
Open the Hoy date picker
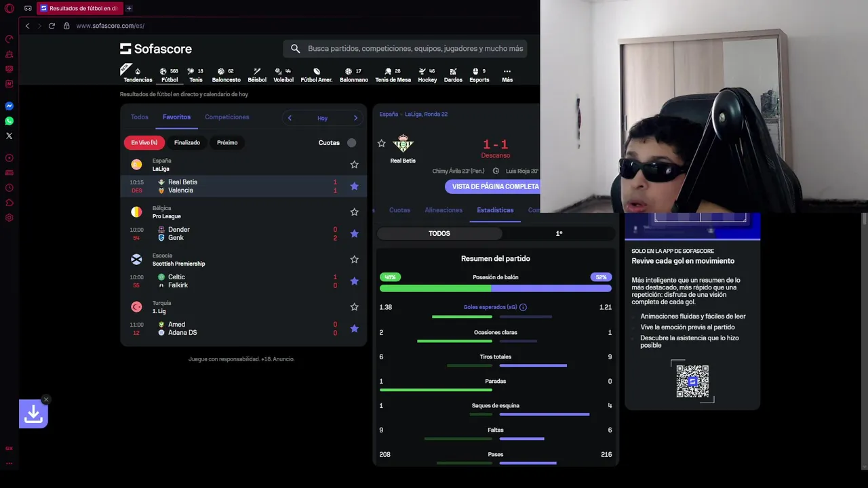(322, 118)
